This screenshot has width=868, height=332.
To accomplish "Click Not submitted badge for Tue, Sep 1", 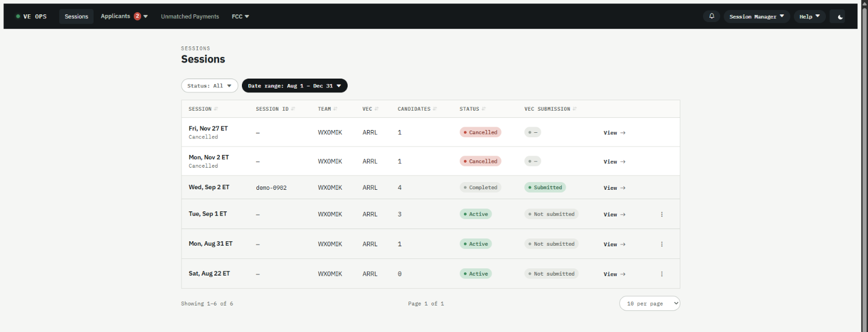I will 551,214.
